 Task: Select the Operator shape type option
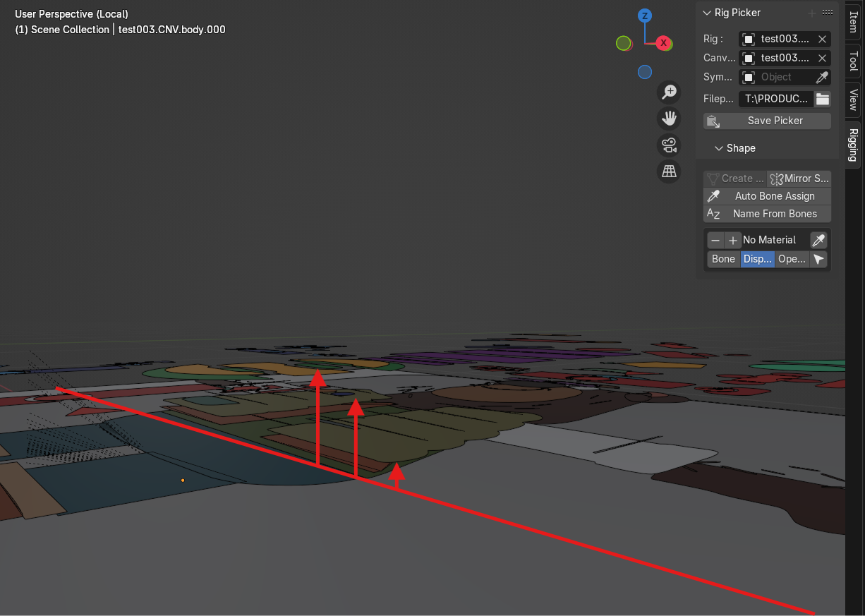pyautogui.click(x=792, y=259)
